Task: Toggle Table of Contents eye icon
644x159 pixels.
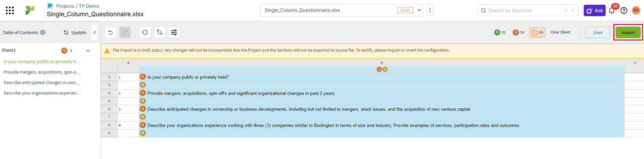Action: [x=43, y=32]
